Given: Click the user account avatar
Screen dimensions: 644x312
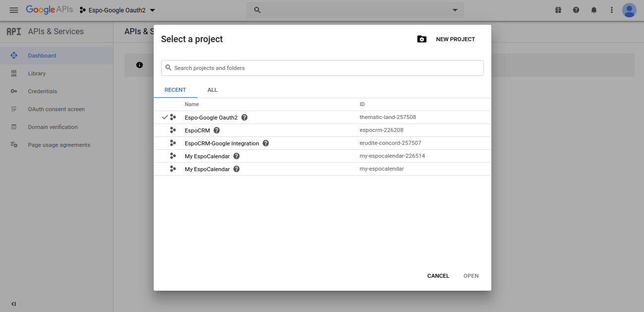Looking at the screenshot, I should coord(629,10).
